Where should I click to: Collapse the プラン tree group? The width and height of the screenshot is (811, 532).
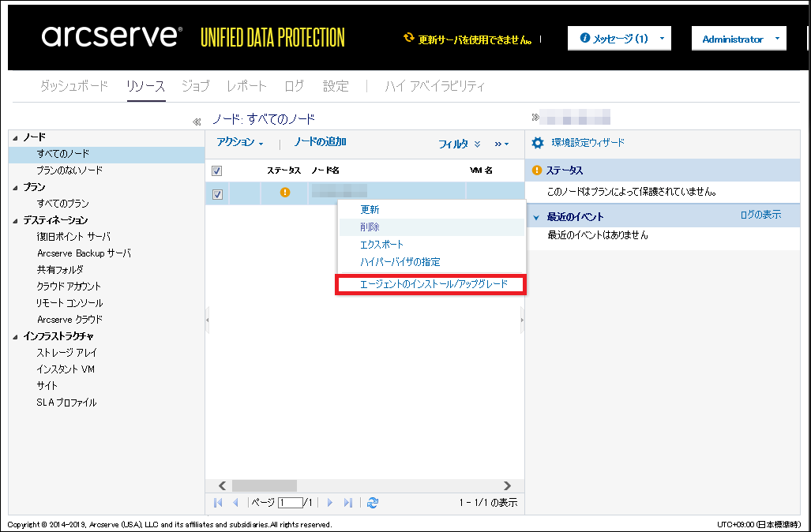click(x=16, y=187)
